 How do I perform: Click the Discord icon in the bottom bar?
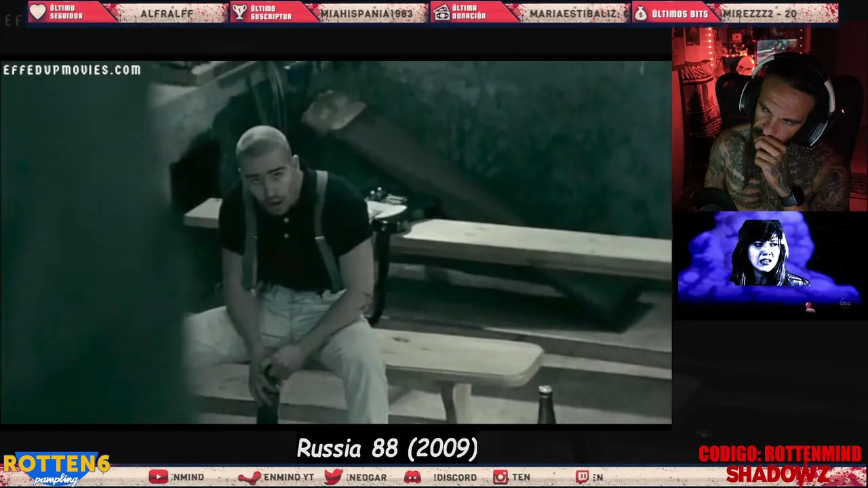[x=412, y=477]
